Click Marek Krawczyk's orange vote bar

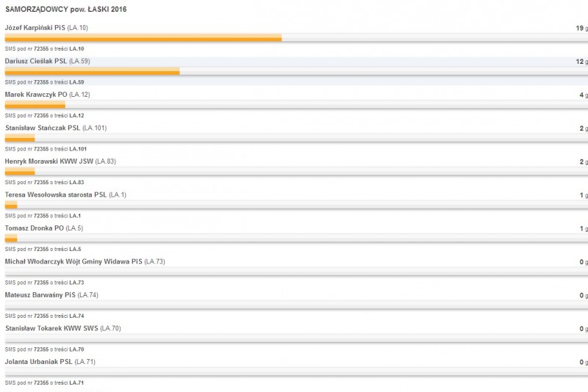click(x=35, y=104)
